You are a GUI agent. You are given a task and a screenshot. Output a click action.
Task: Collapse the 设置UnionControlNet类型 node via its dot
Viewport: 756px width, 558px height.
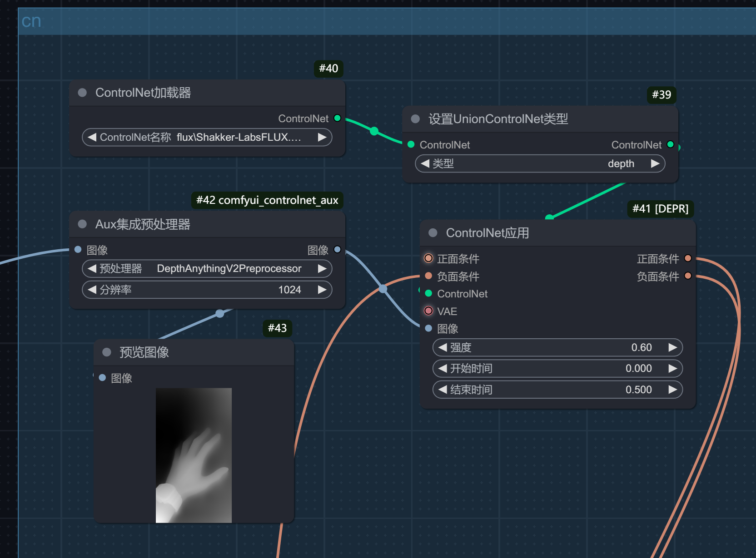click(415, 119)
